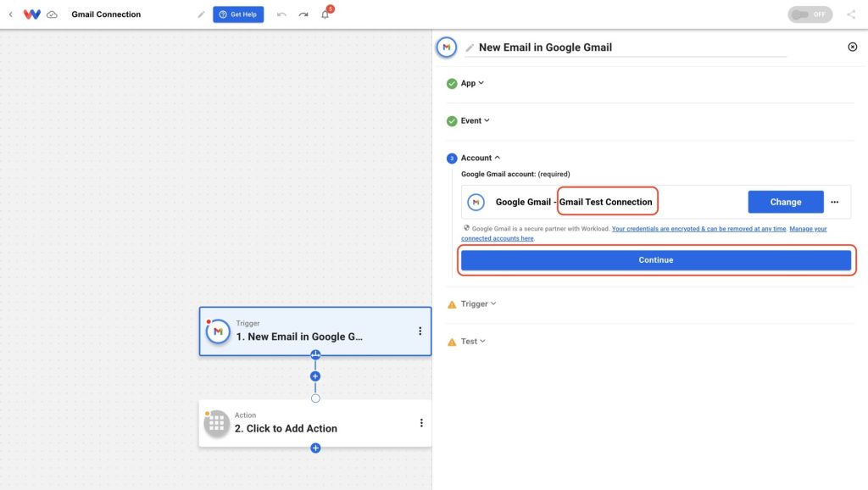Viewport: 868px width, 490px height.
Task: Add step with plus below action node
Action: 315,448
